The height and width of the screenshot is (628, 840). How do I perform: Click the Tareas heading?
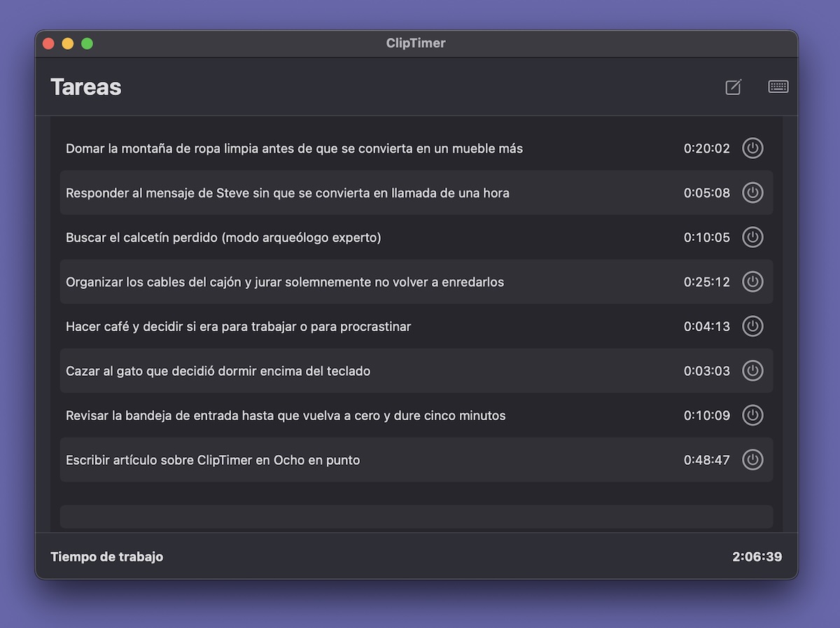click(x=86, y=87)
